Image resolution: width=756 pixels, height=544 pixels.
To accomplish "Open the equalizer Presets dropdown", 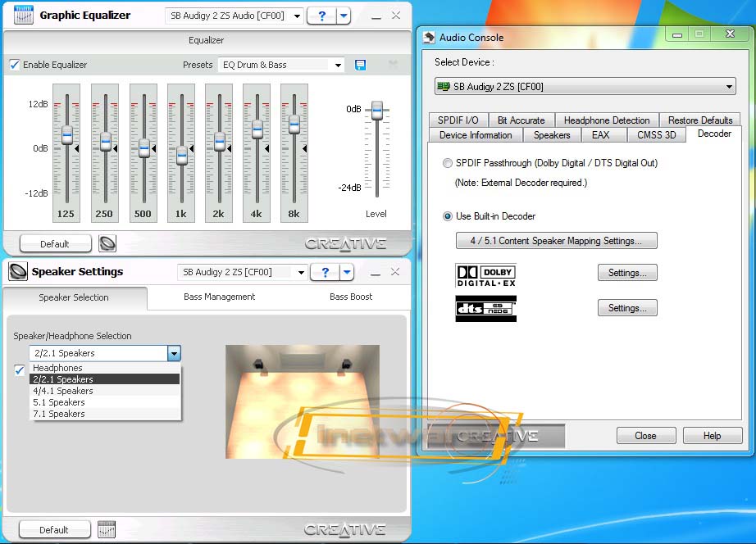I will [281, 65].
